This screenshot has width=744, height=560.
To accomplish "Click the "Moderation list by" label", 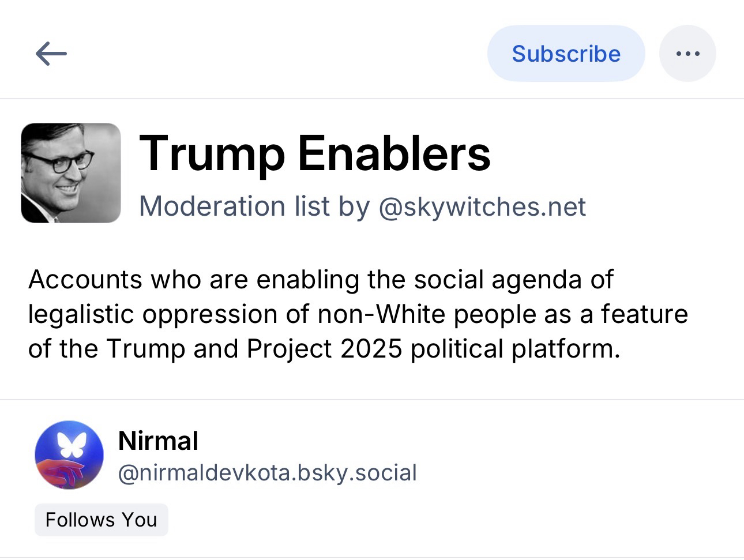I will (254, 206).
